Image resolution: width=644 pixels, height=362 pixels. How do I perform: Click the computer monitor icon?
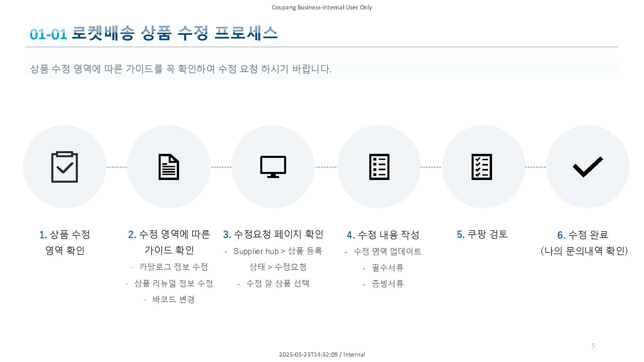point(273,167)
